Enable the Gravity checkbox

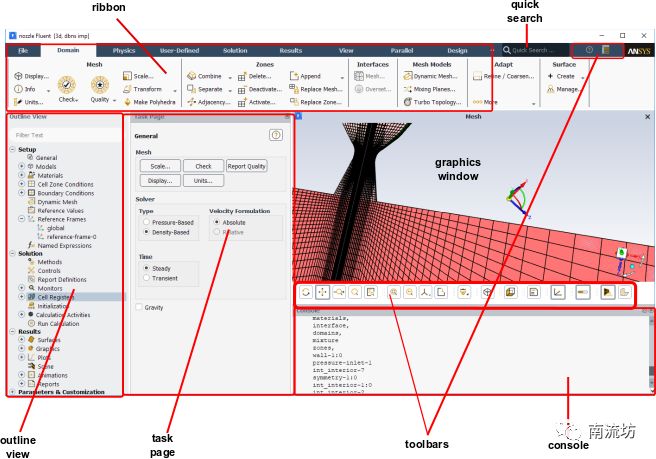[140, 307]
